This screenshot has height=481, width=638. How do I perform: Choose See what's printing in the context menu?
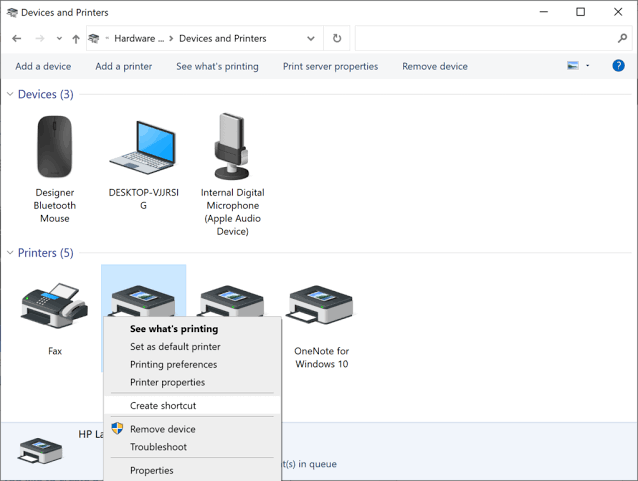click(x=192, y=328)
